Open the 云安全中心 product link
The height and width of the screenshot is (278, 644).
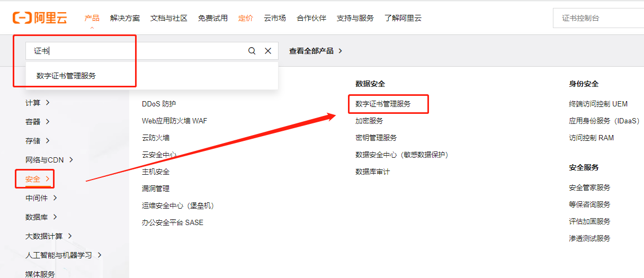(x=159, y=155)
